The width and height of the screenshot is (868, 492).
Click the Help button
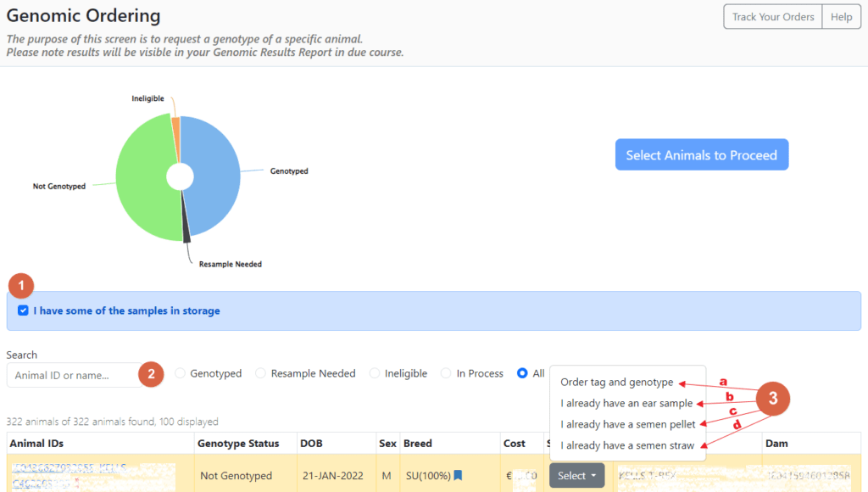click(841, 17)
